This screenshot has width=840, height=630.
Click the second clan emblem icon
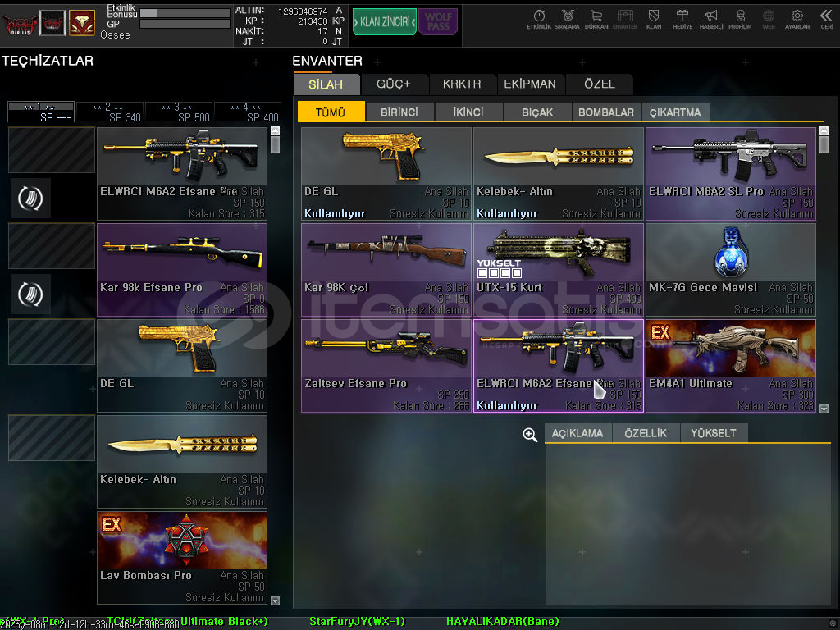pyautogui.click(x=52, y=23)
